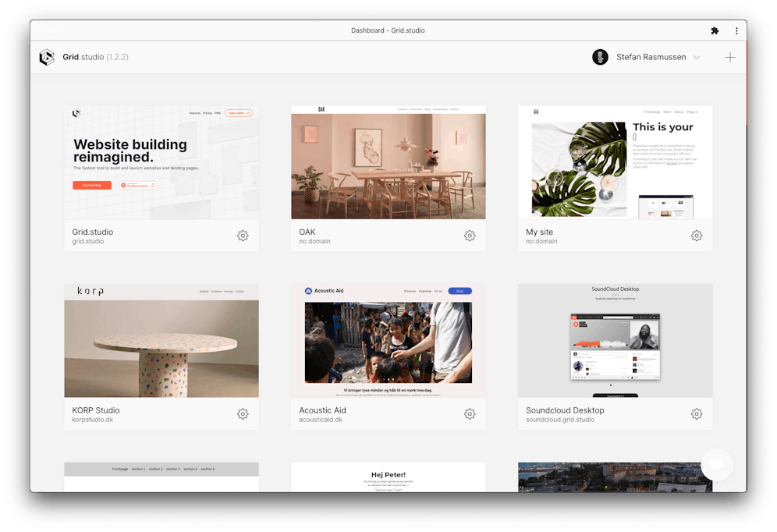Click Stefan Rasmussen profile avatar

(x=600, y=57)
